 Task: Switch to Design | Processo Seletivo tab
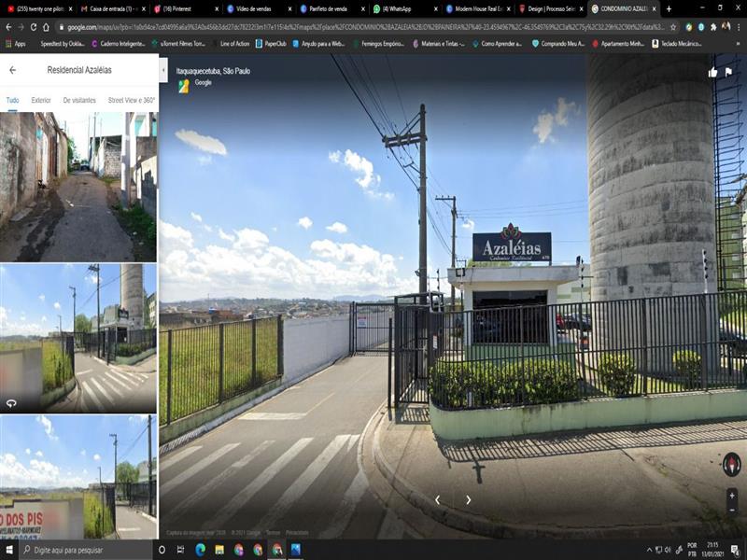[553, 8]
